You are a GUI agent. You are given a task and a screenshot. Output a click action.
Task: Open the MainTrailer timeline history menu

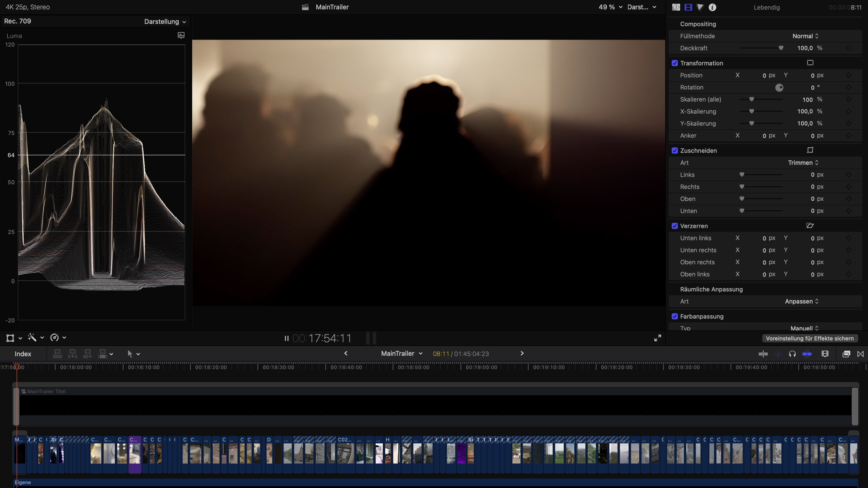(401, 353)
